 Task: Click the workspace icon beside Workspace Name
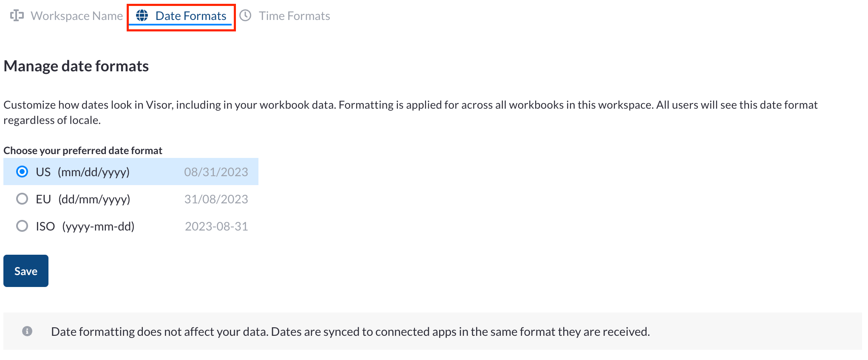[x=17, y=15]
